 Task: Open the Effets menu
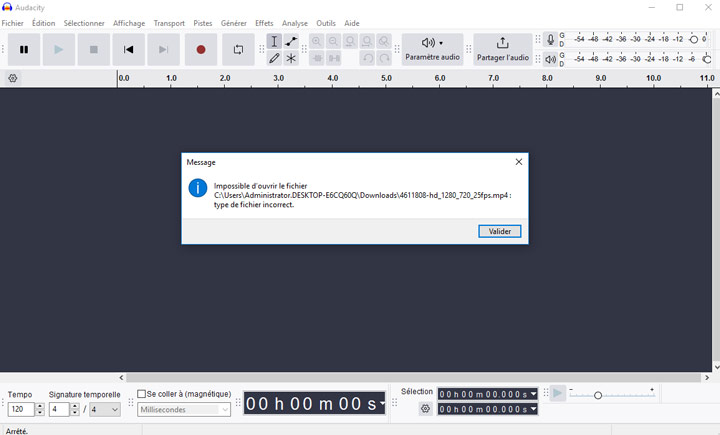264,23
